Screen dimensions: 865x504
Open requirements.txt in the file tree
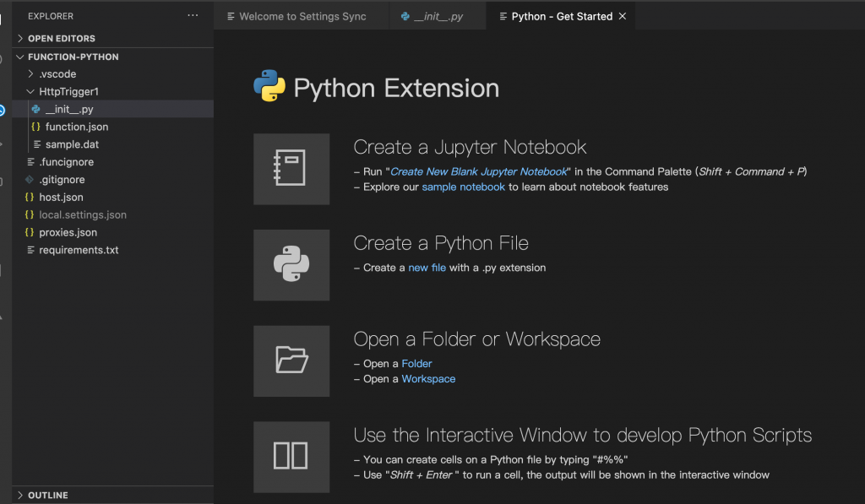click(x=79, y=250)
